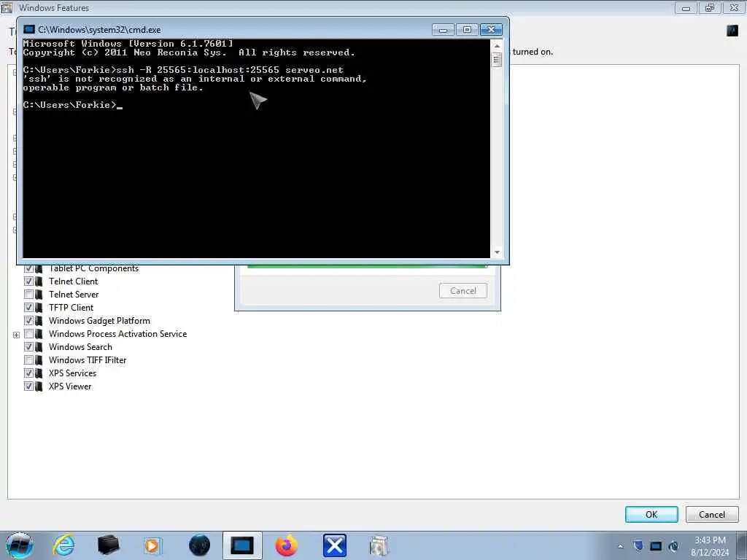Viewport: 747px width, 560px height.
Task: Launch Firefox from the taskbar
Action: coord(286,545)
